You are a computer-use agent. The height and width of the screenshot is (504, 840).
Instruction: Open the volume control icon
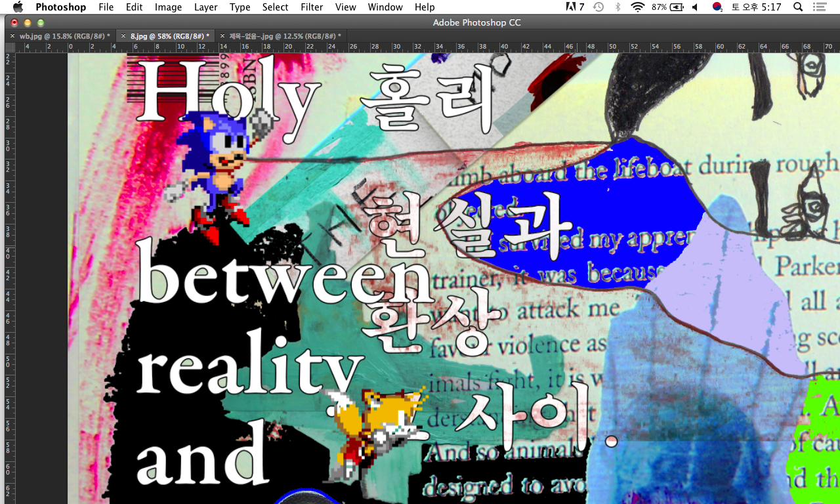pos(695,7)
